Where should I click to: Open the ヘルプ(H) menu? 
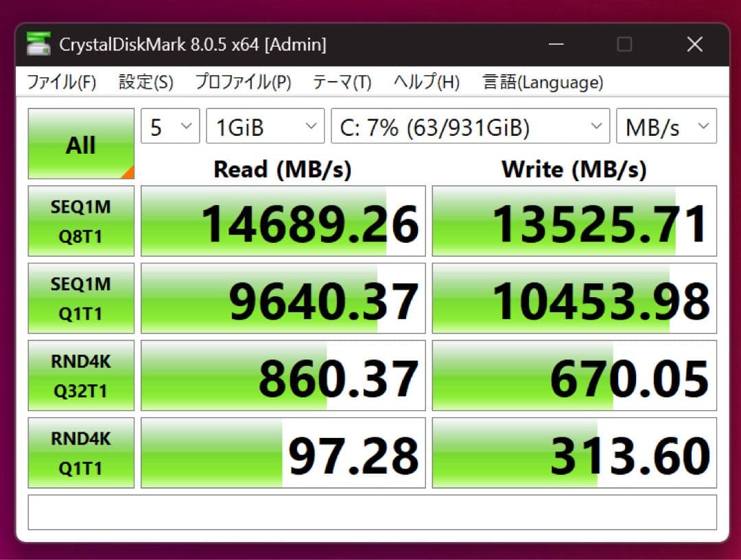tap(425, 82)
